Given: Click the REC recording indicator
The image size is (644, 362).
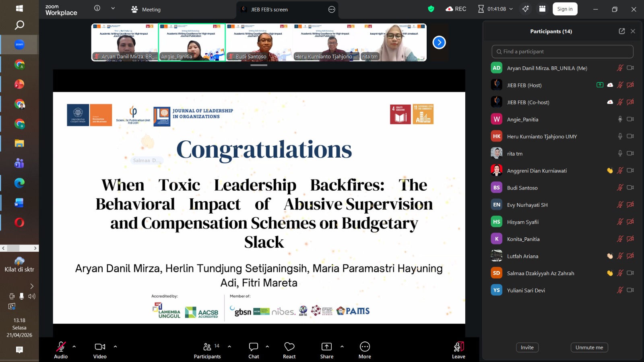Looking at the screenshot, I should click(x=456, y=9).
